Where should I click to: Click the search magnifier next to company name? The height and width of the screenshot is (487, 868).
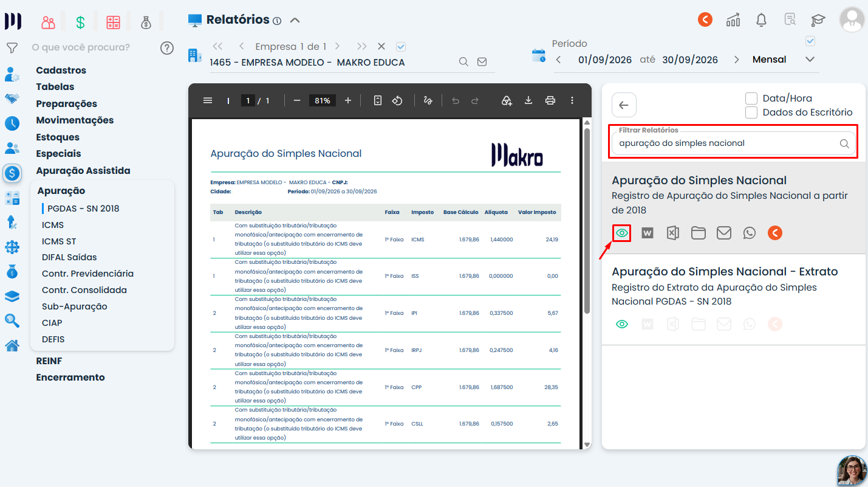coord(463,62)
